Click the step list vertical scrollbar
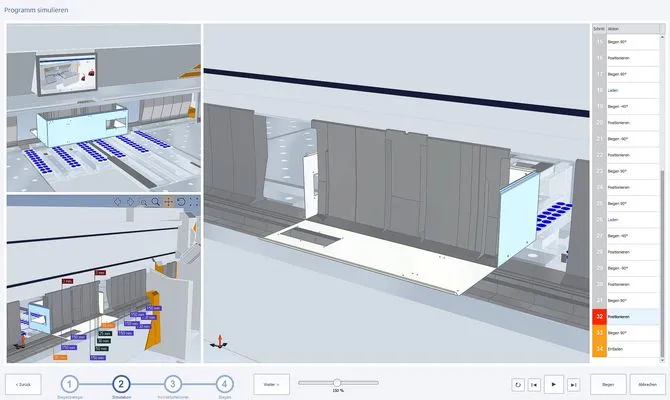 pos(664,200)
